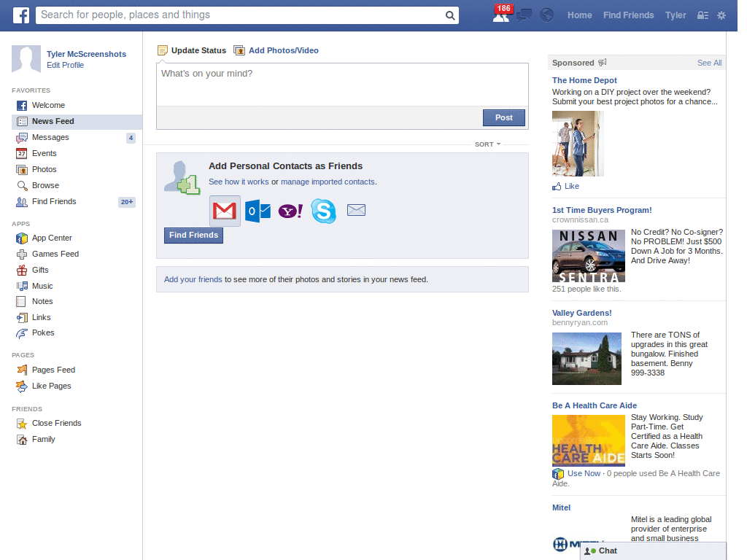Select other email envelope import icon
Screen dimensions: 747x560
[356, 210]
